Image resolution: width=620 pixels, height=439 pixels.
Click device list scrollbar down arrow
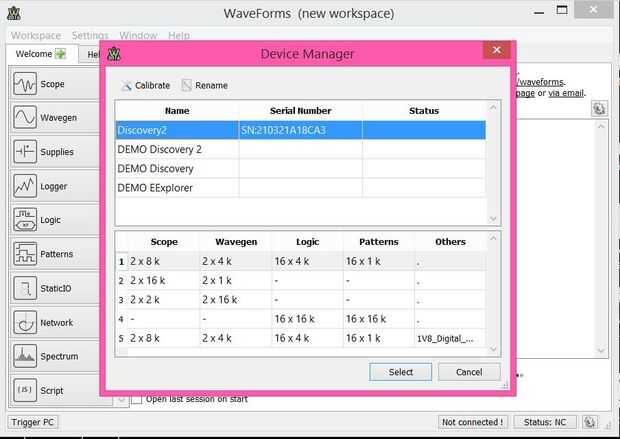pos(493,219)
